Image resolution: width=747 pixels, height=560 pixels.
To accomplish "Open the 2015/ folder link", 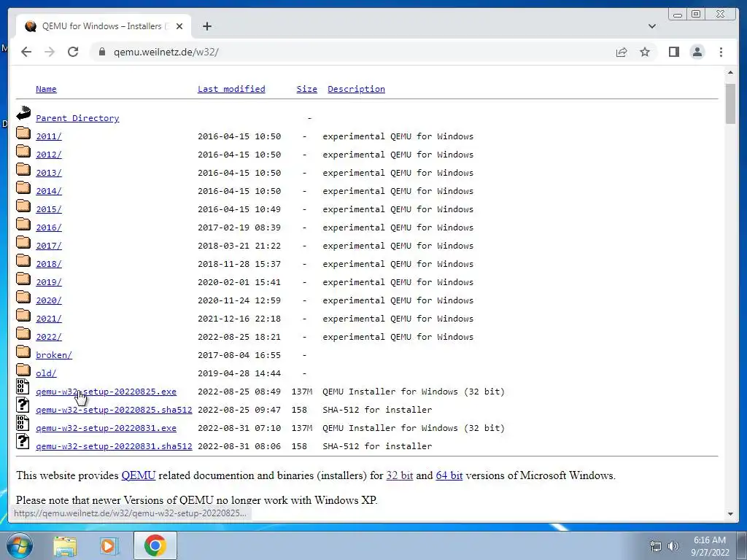I will pos(49,209).
